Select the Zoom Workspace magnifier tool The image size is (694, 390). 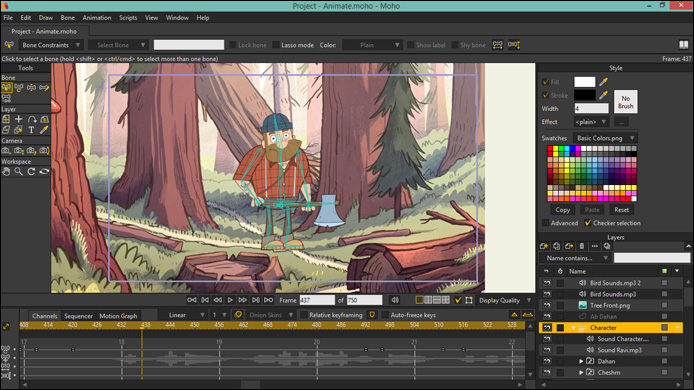[x=19, y=171]
